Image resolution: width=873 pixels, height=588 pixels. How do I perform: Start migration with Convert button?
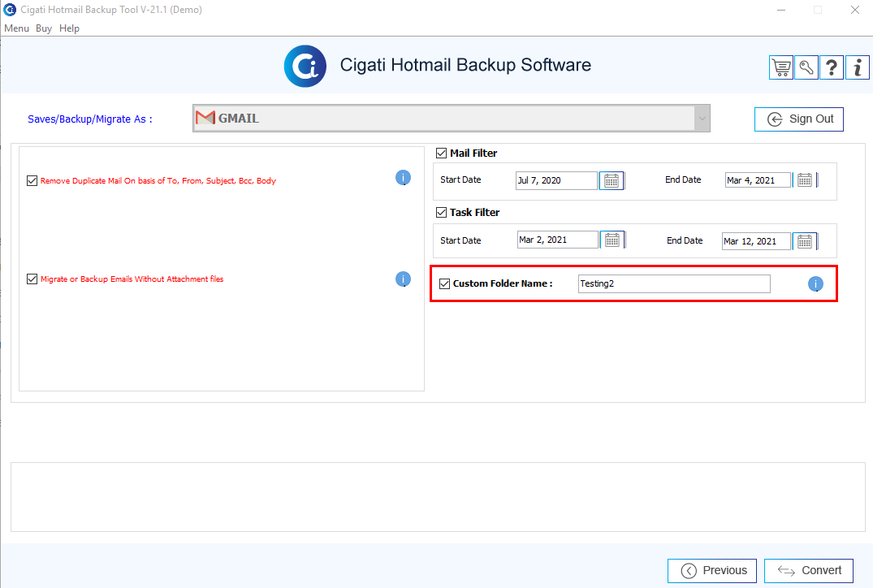pos(808,571)
